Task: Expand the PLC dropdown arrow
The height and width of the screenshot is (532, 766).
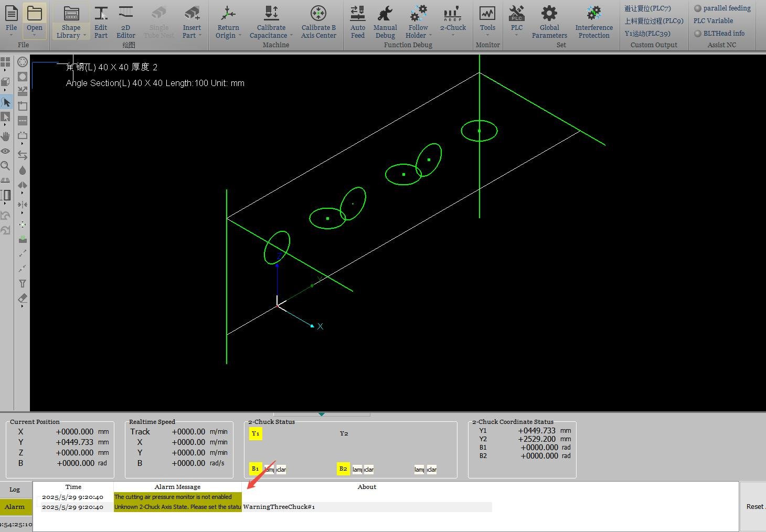Action: 517,35
